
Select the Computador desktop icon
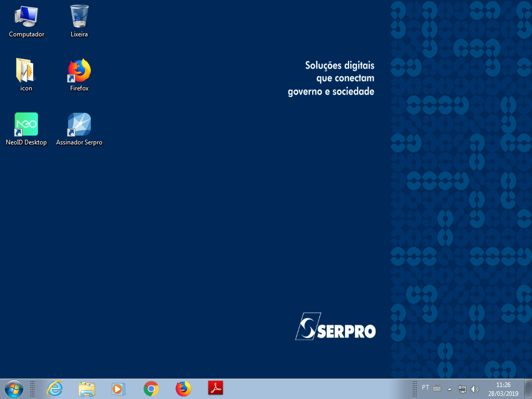pos(26,21)
